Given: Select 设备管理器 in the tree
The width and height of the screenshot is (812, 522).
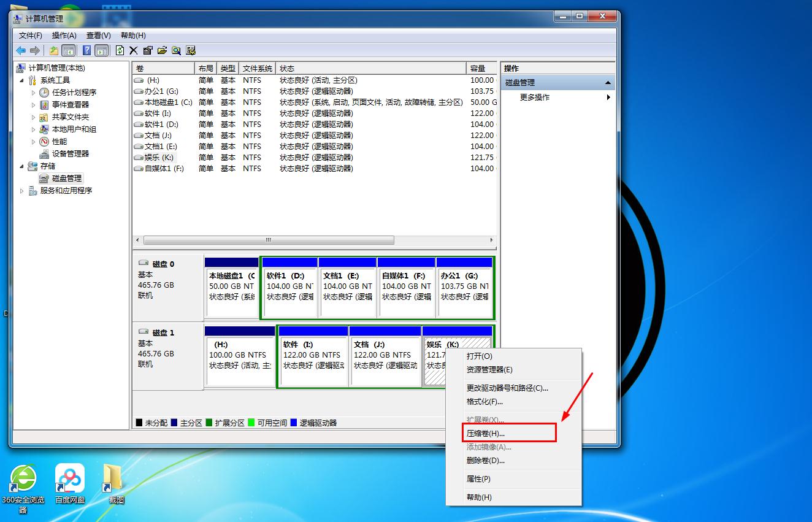Looking at the screenshot, I should 70,154.
